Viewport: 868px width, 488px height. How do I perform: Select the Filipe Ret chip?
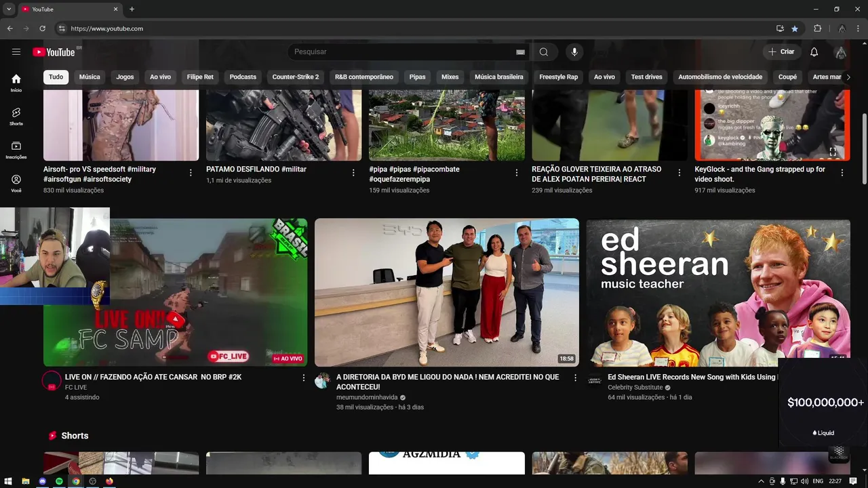click(x=200, y=77)
